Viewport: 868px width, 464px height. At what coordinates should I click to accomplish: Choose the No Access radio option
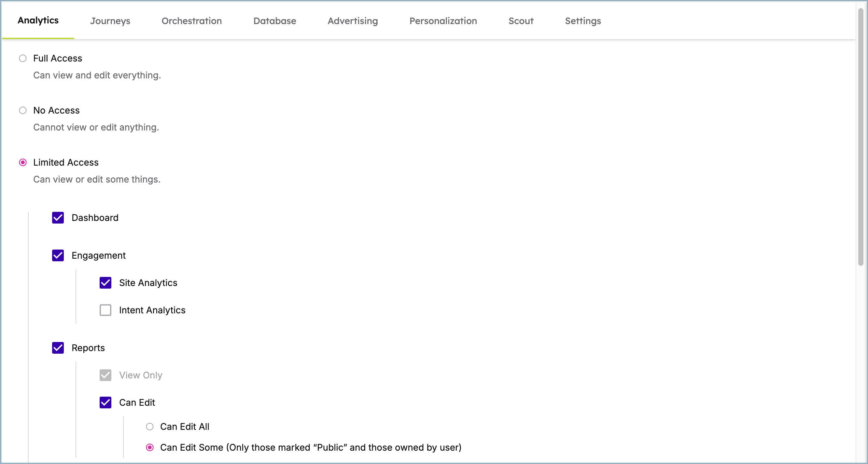[22, 110]
